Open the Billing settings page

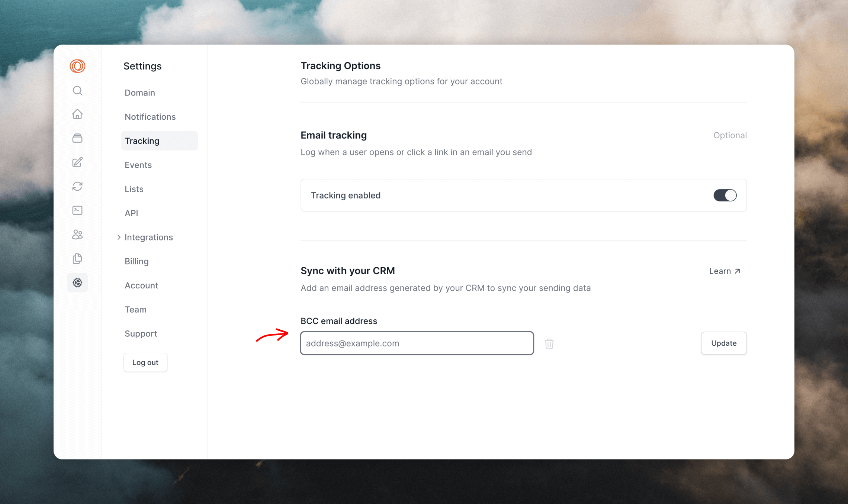tap(136, 261)
